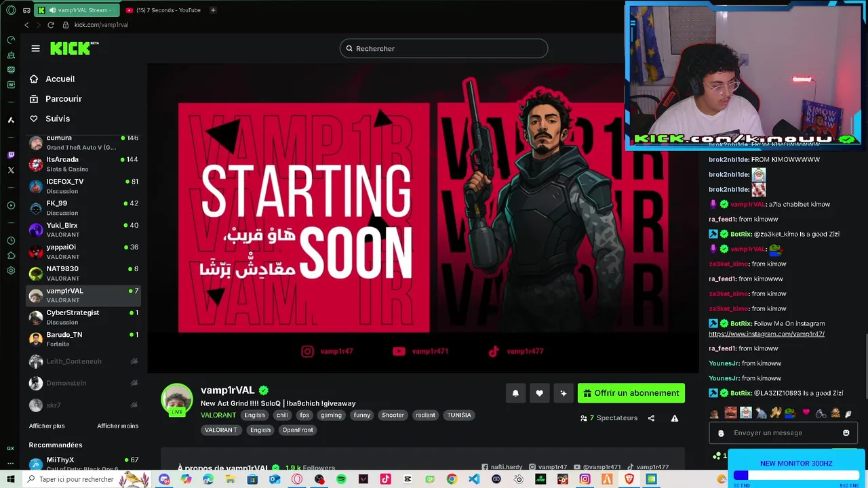Screen dimensions: 868x488
Task: Click the VALORANT category link
Action: click(x=218, y=415)
